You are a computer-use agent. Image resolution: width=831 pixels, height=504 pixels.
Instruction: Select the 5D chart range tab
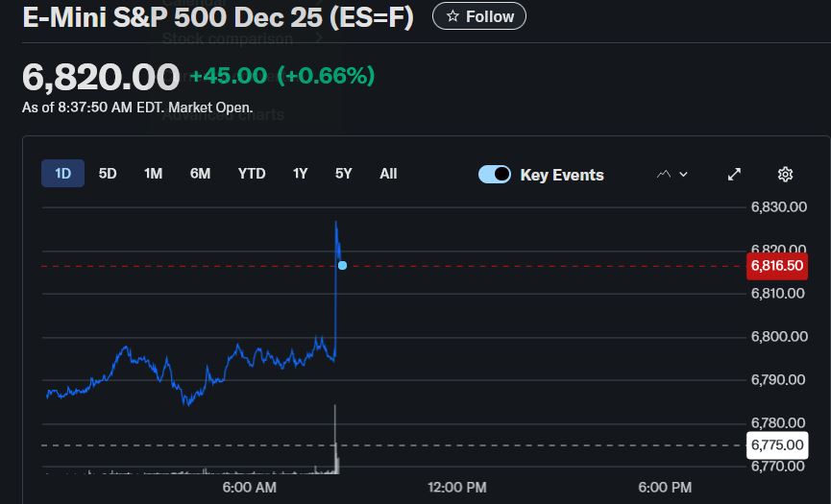[x=108, y=174]
